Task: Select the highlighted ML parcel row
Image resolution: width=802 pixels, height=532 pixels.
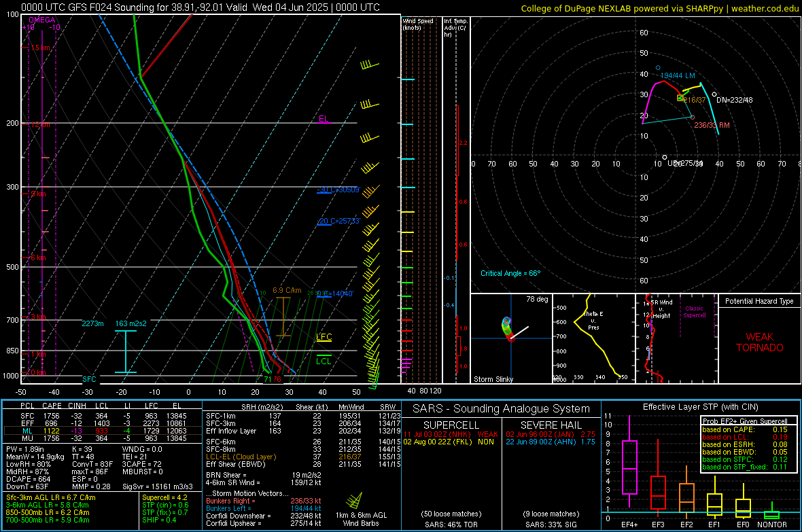Action: (103, 431)
